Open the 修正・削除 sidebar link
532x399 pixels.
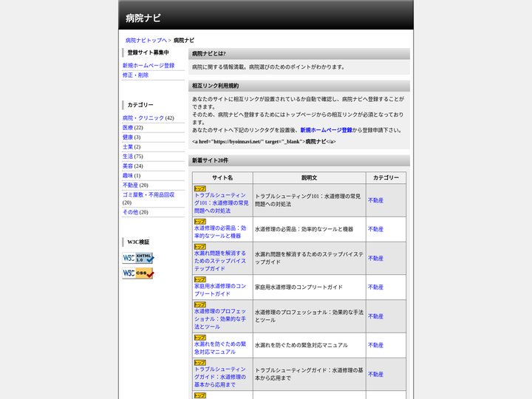(135, 75)
